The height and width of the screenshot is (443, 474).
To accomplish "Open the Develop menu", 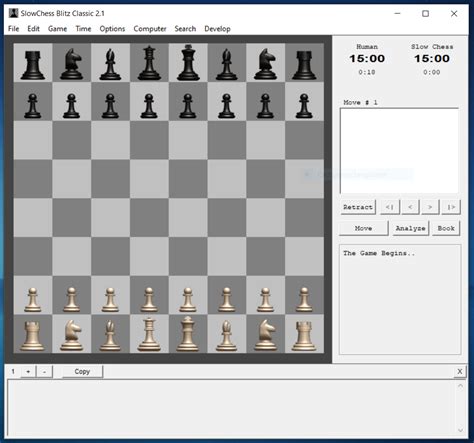I will pos(217,29).
